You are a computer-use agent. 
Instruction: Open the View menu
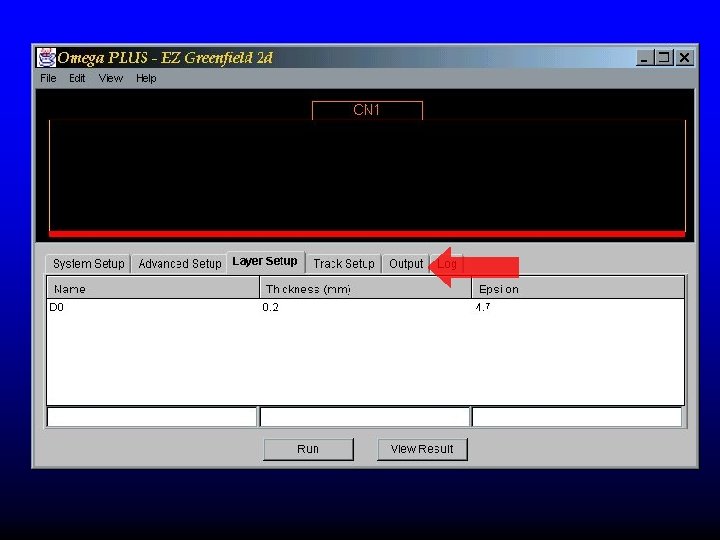pos(111,79)
